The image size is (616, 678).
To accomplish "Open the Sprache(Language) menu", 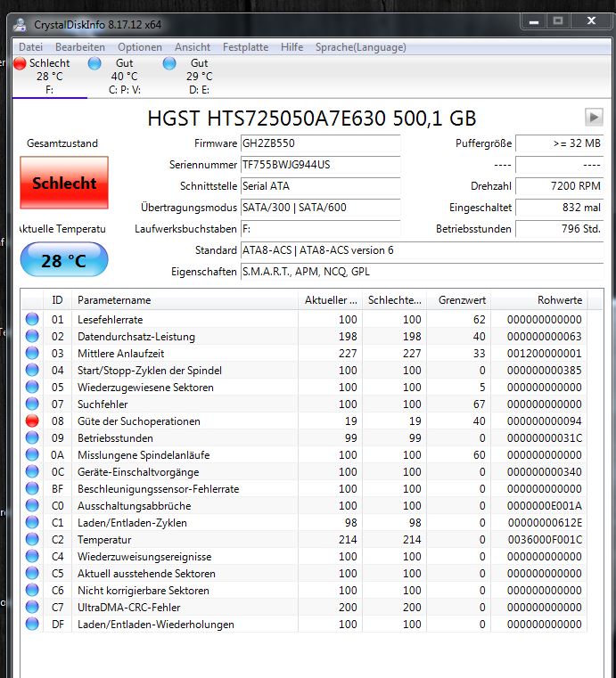I will [x=361, y=47].
